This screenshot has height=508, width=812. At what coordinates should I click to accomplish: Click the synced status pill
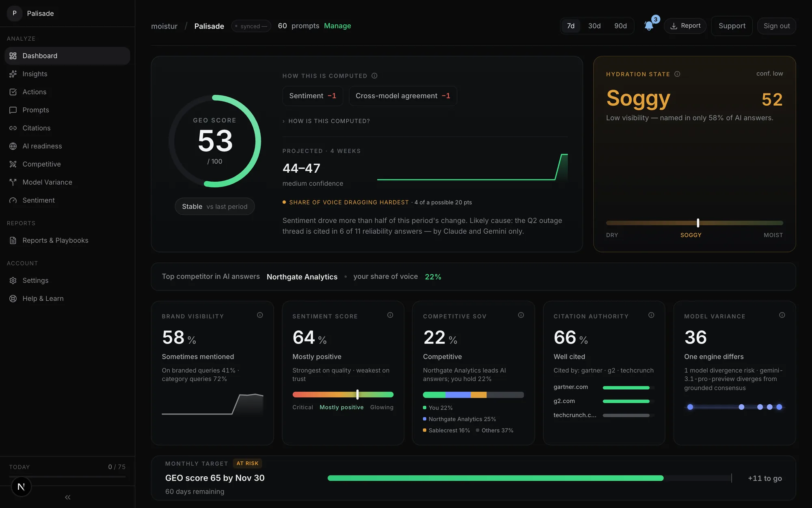click(x=251, y=26)
